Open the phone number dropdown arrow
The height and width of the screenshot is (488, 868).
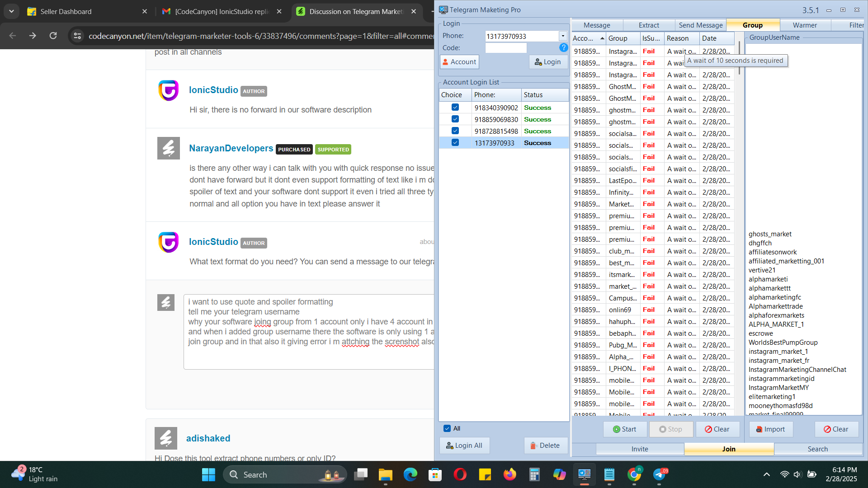[563, 36]
